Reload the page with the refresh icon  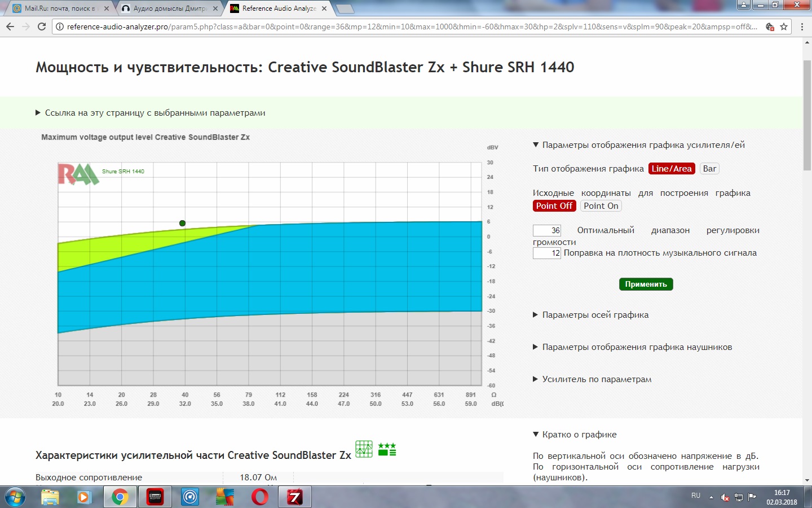pos(42,27)
